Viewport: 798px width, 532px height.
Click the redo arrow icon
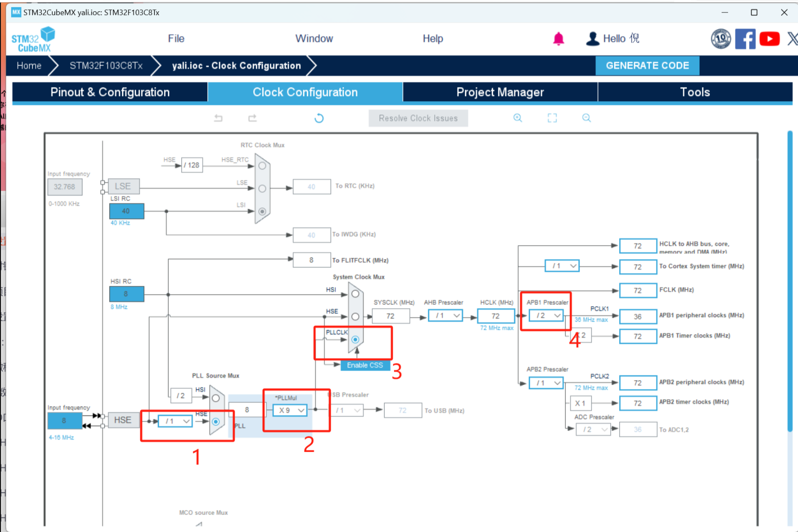tap(252, 118)
